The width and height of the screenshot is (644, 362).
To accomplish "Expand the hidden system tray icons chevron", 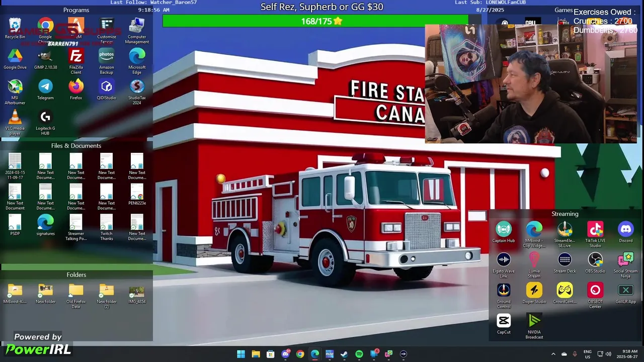I will pos(553,354).
